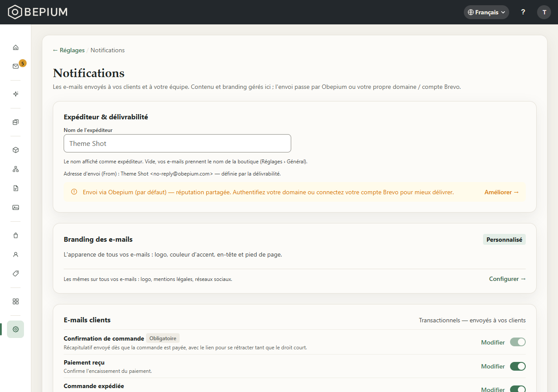Image resolution: width=558 pixels, height=392 pixels.
Task: Click Configurer for email branding
Action: (x=507, y=279)
